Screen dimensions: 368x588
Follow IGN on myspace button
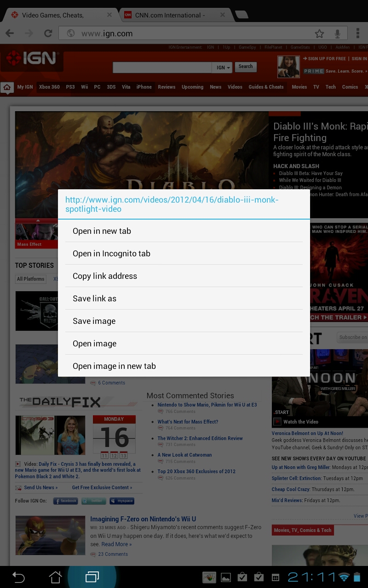122,501
